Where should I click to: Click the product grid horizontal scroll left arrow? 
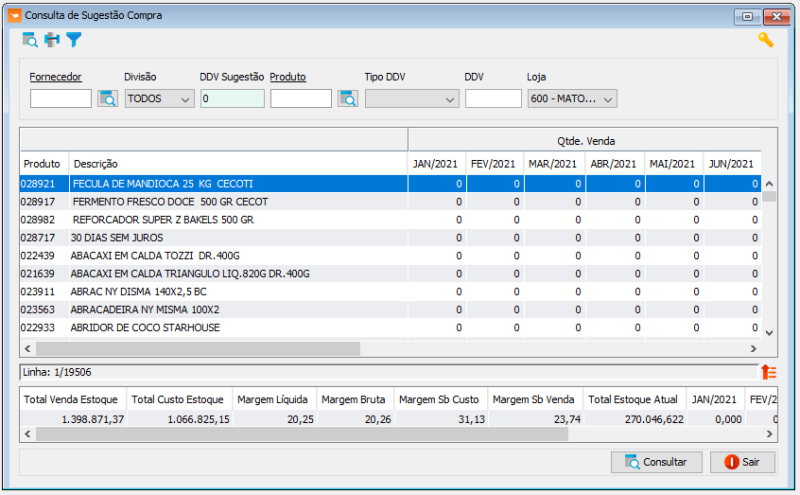coord(28,349)
